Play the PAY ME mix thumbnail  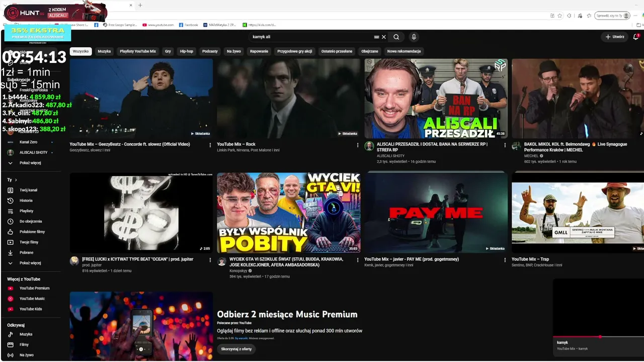(x=436, y=212)
